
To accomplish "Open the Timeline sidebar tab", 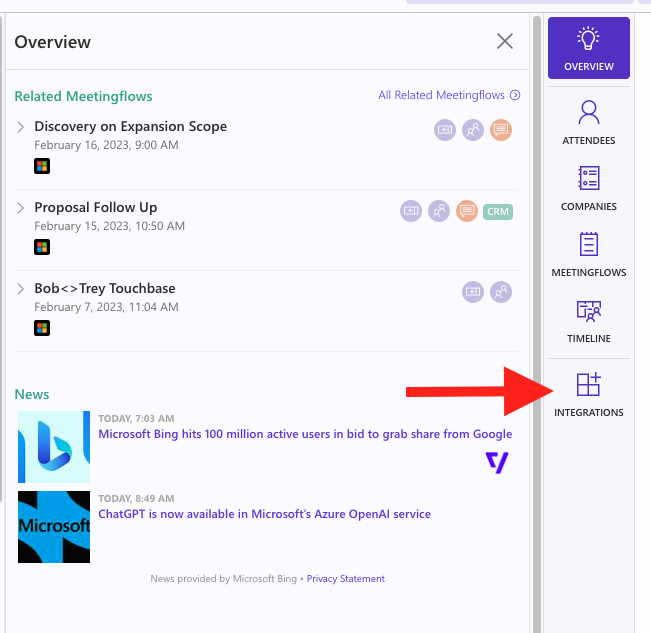I will pos(588,321).
